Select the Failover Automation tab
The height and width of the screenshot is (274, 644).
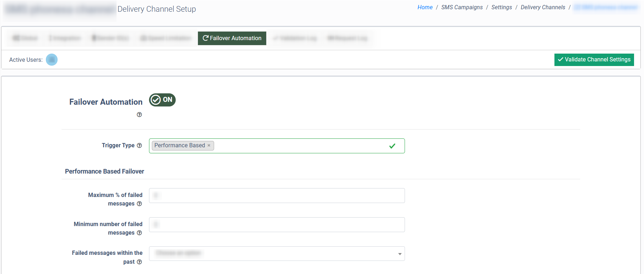tap(232, 38)
